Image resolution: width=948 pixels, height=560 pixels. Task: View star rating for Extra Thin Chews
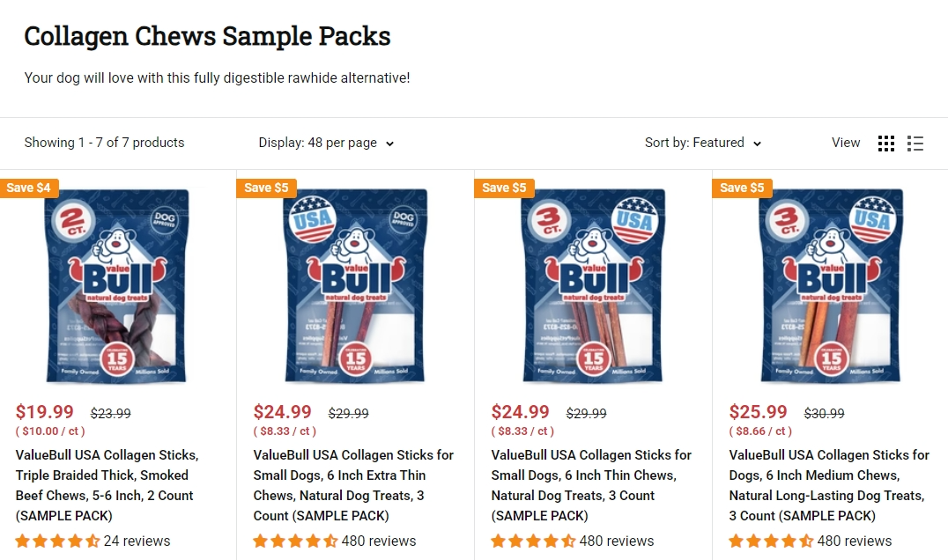click(296, 541)
